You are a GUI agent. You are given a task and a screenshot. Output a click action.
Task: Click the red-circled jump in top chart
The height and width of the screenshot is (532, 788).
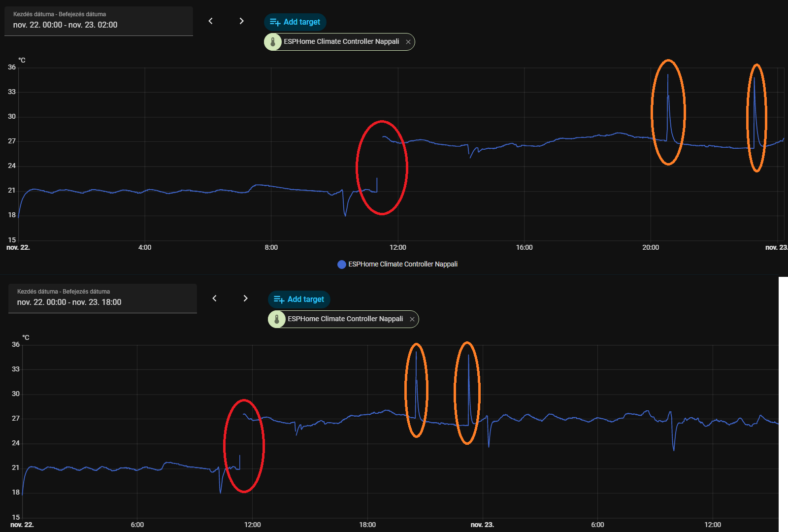pyautogui.click(x=382, y=167)
